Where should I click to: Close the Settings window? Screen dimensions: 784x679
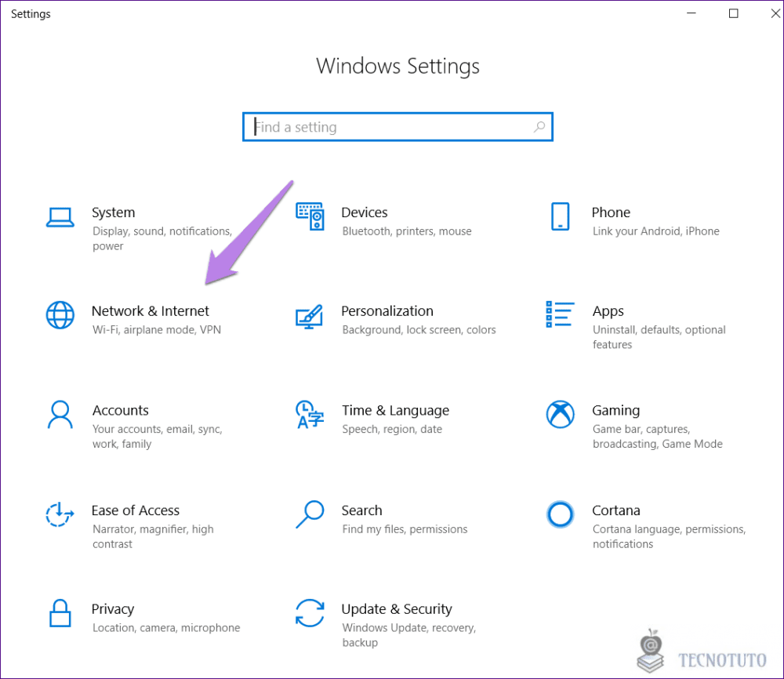(x=775, y=13)
